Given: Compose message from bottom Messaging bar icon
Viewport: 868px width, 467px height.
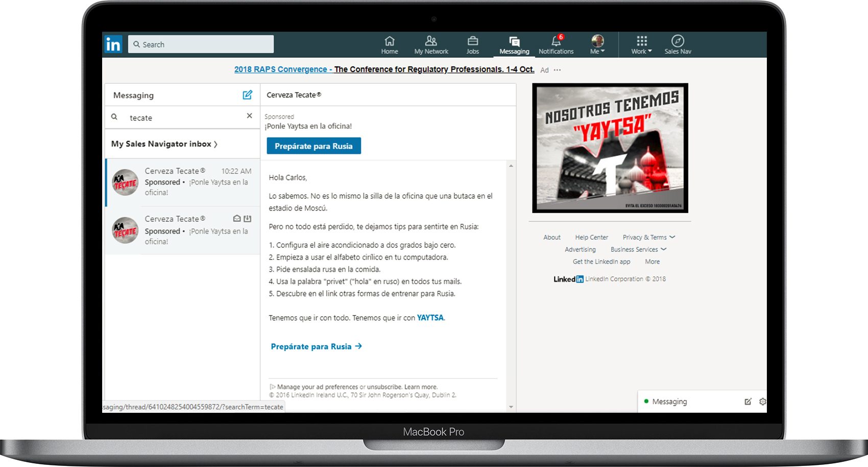Looking at the screenshot, I should 748,402.
